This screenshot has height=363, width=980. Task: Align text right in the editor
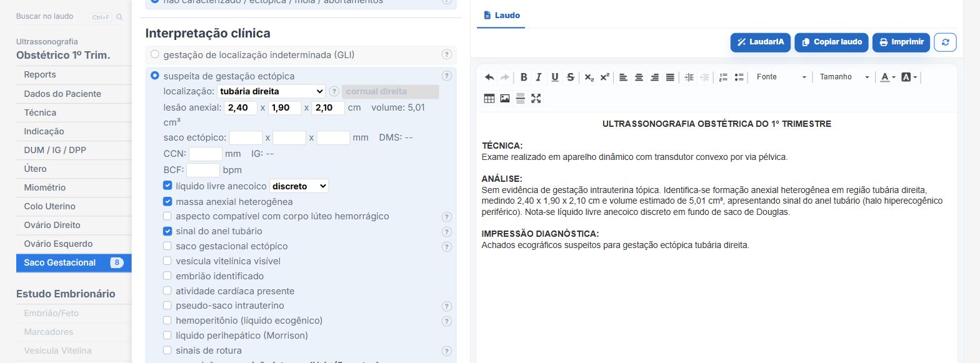tap(654, 77)
